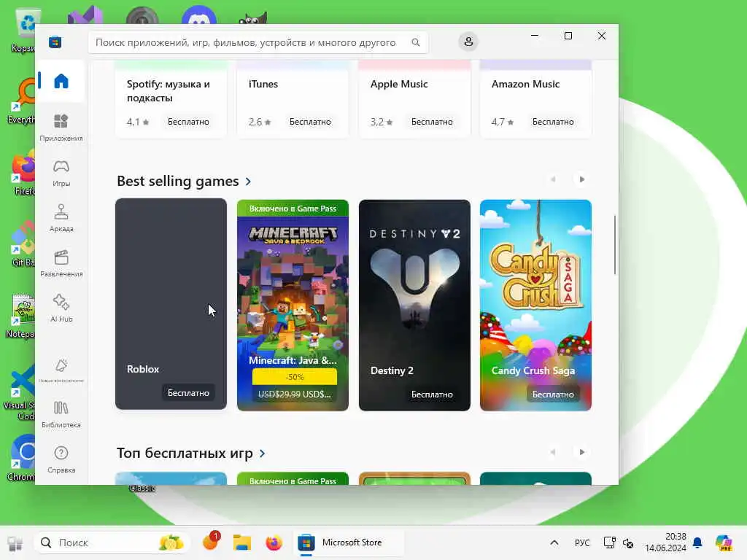Show previous Best selling games items
The image size is (747, 560).
(553, 179)
